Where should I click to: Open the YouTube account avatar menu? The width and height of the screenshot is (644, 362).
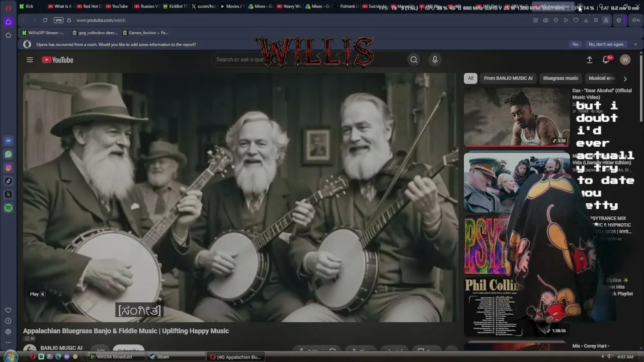click(x=625, y=60)
